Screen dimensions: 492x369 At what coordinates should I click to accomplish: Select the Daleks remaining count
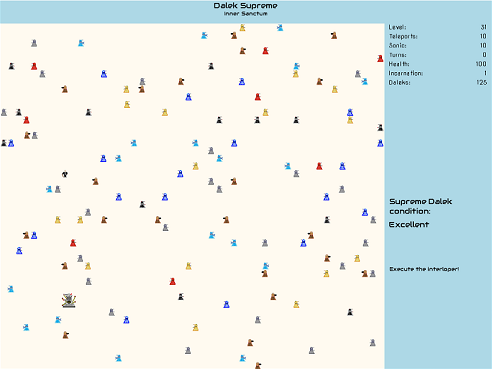point(482,82)
